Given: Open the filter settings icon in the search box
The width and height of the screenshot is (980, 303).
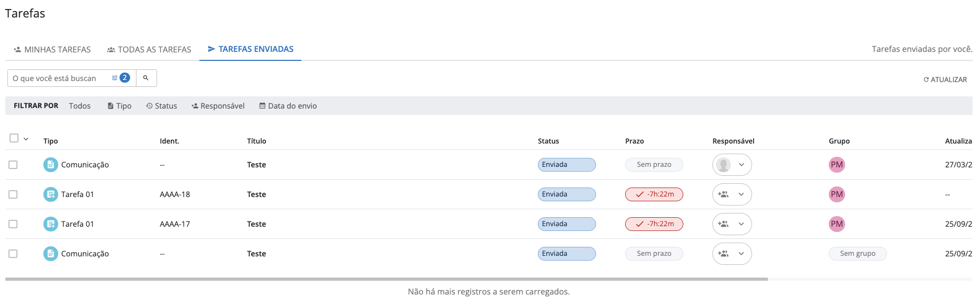Looking at the screenshot, I should [115, 78].
